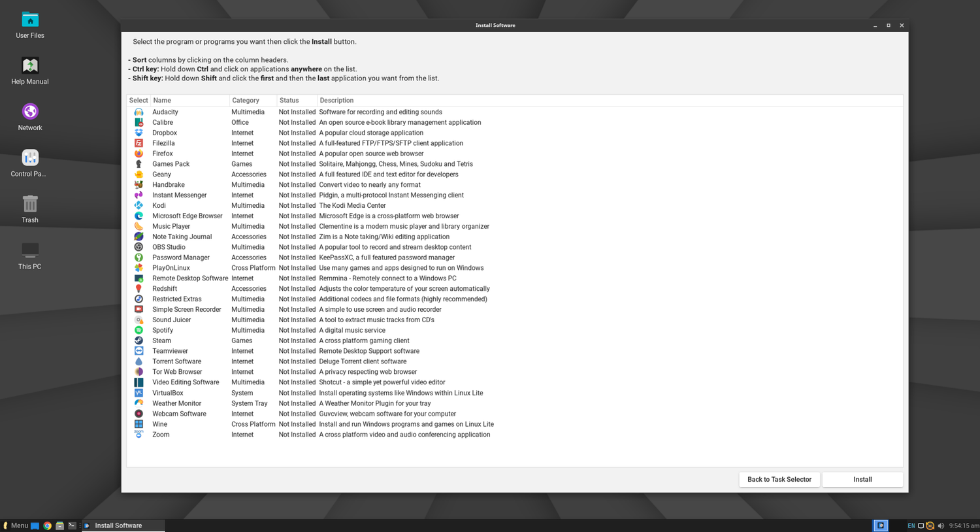Click the Instant Messenger Pidgin icon
The height and width of the screenshot is (532, 980).
click(x=139, y=195)
